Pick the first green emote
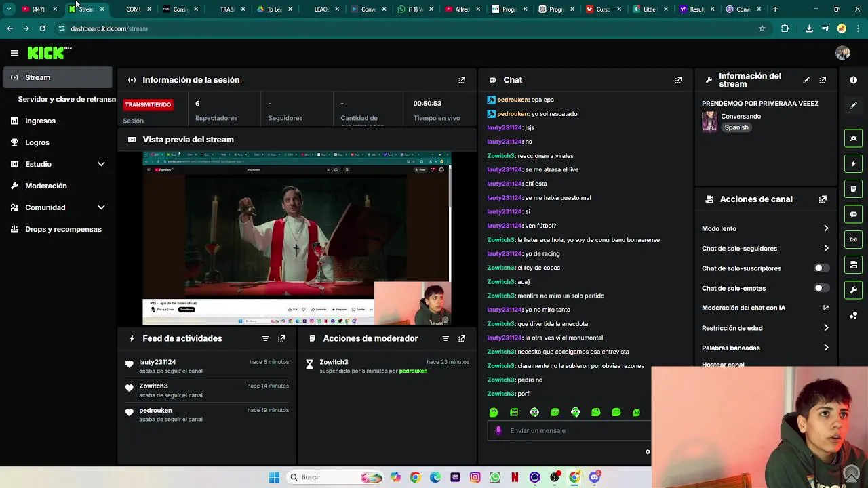The image size is (868, 488). (x=494, y=412)
